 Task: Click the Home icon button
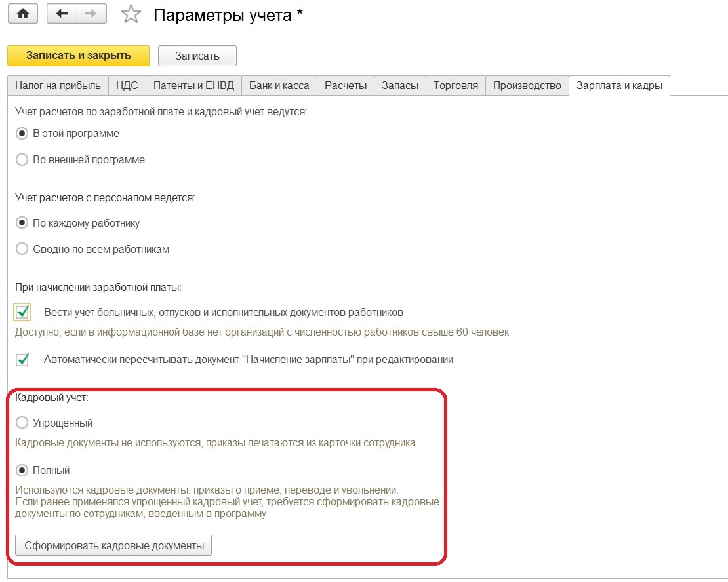(x=22, y=14)
